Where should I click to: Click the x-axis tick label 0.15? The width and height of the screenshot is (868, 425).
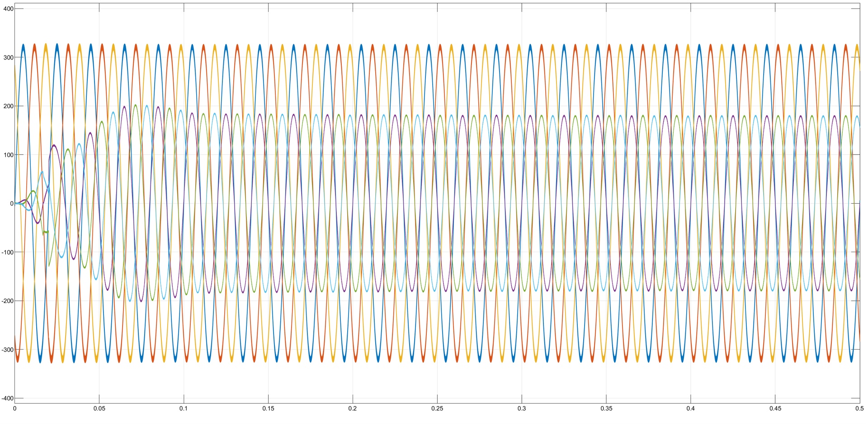(268, 409)
